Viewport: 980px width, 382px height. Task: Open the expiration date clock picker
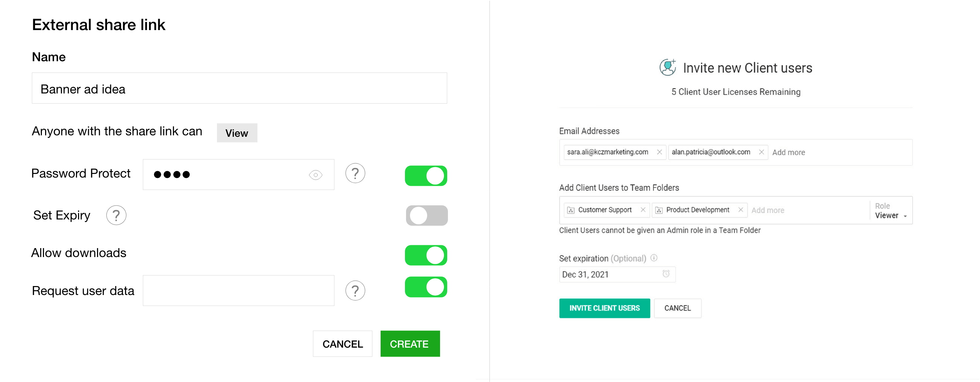666,274
